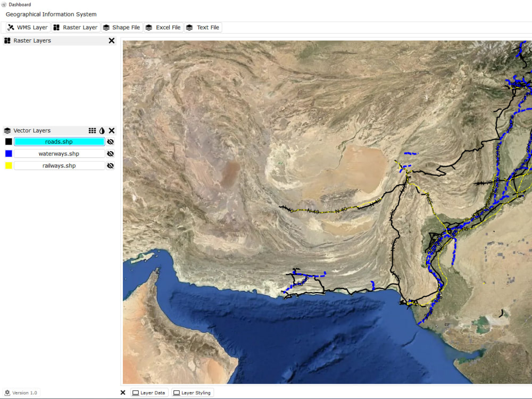Open the opacity droplet icon in Vector Layers
532x399 pixels.
[102, 131]
